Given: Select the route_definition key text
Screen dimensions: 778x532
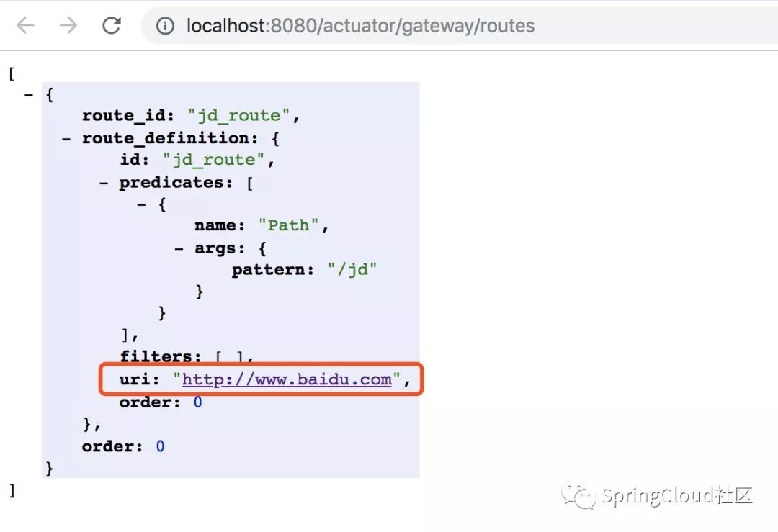Looking at the screenshot, I should pos(165,137).
